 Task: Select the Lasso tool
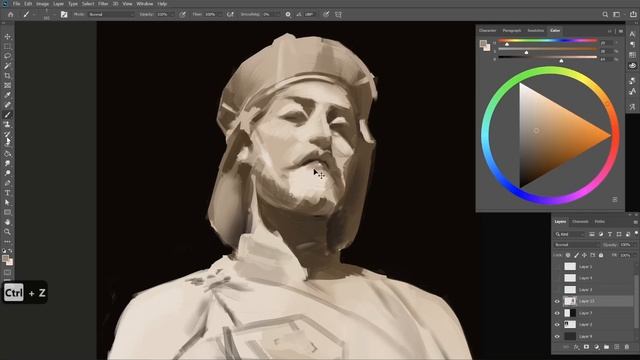(7, 56)
